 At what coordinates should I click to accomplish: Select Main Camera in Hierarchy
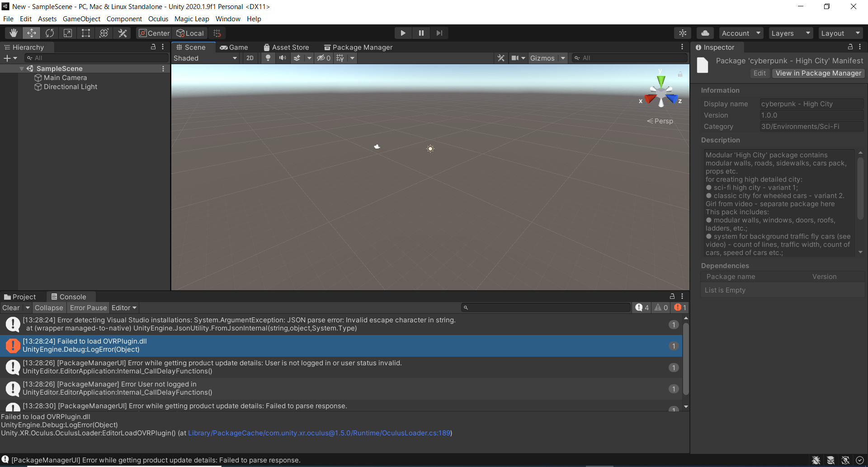tap(65, 78)
